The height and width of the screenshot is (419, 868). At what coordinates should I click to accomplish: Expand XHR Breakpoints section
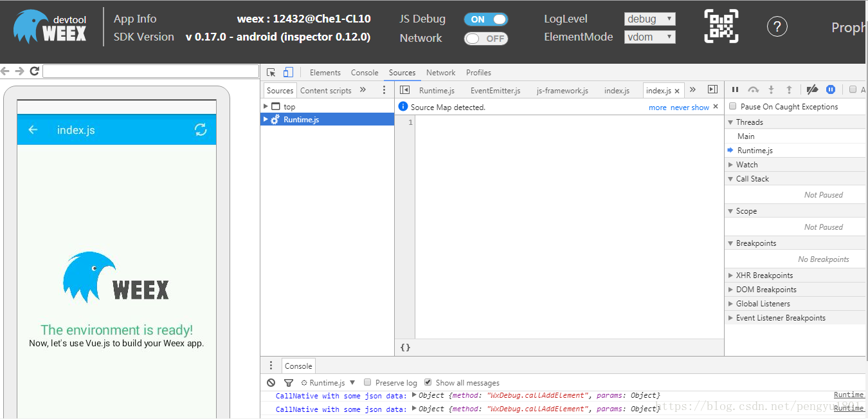(731, 275)
